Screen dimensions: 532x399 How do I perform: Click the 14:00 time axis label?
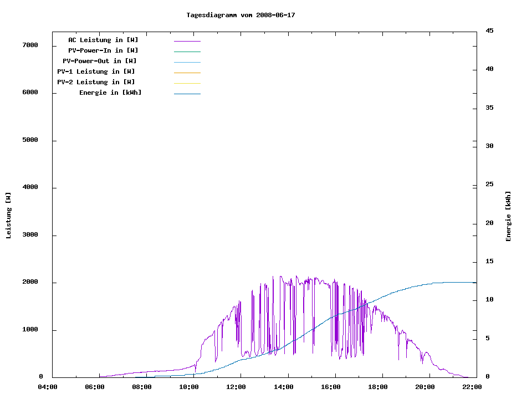pyautogui.click(x=285, y=387)
